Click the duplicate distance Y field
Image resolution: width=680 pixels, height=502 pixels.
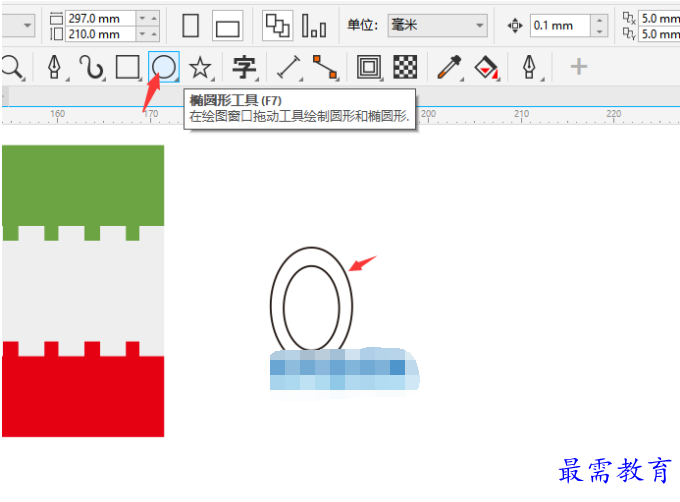[660, 34]
